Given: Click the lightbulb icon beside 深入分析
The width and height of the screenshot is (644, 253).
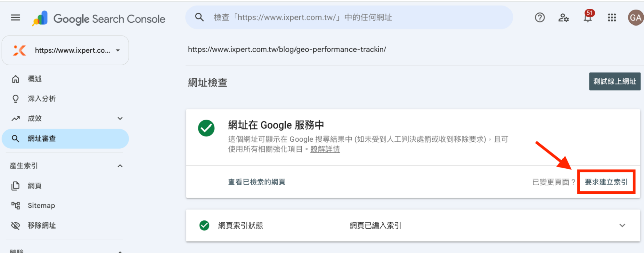Looking at the screenshot, I should 15,99.
